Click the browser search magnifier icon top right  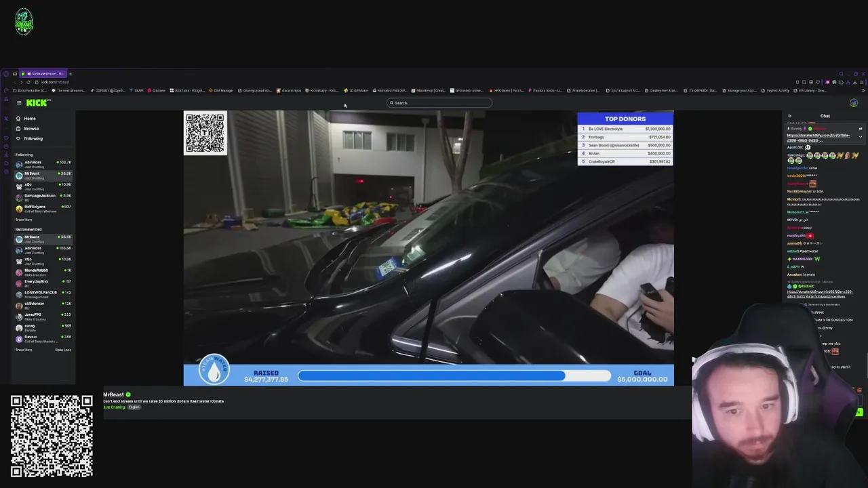pos(842,74)
